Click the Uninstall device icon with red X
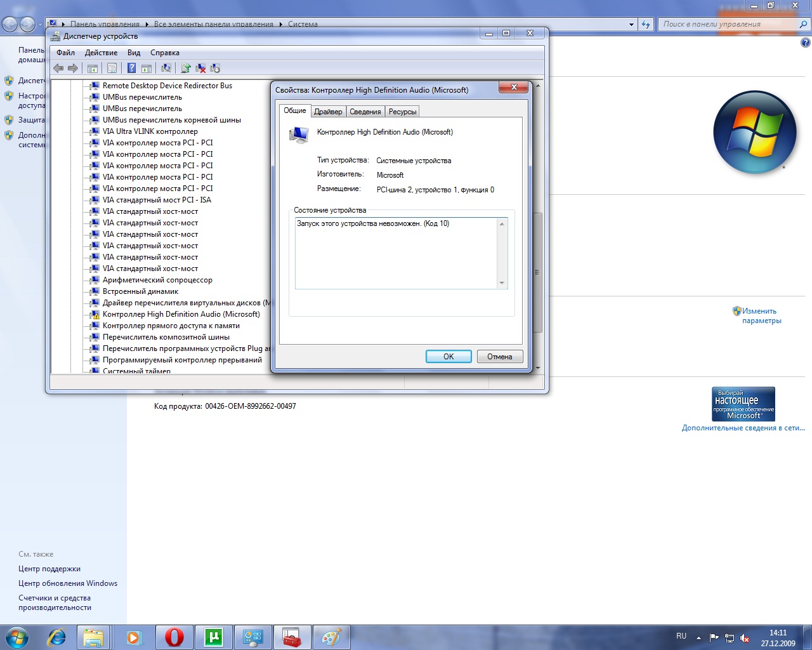The width and height of the screenshot is (812, 650). pyautogui.click(x=200, y=68)
